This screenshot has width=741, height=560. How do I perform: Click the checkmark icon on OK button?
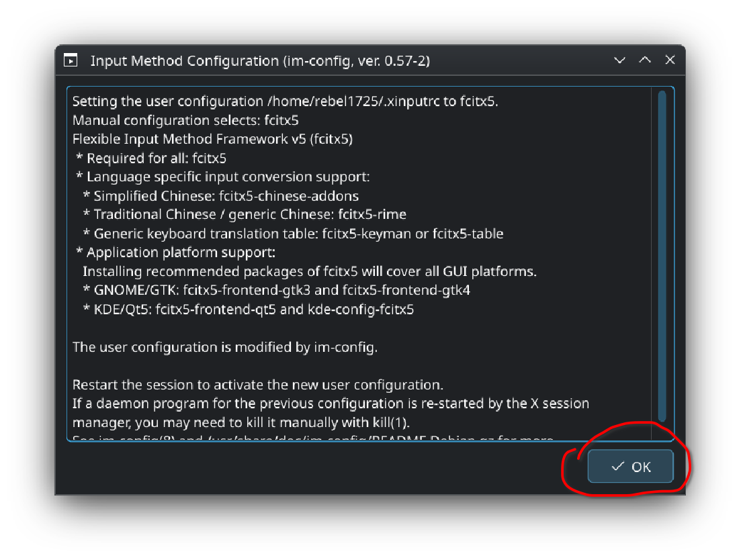point(617,467)
